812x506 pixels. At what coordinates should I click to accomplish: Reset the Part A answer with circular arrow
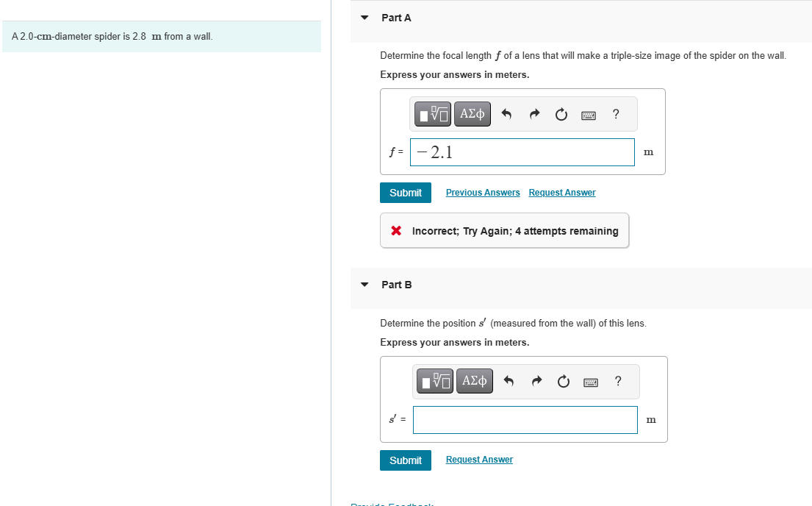(x=561, y=114)
